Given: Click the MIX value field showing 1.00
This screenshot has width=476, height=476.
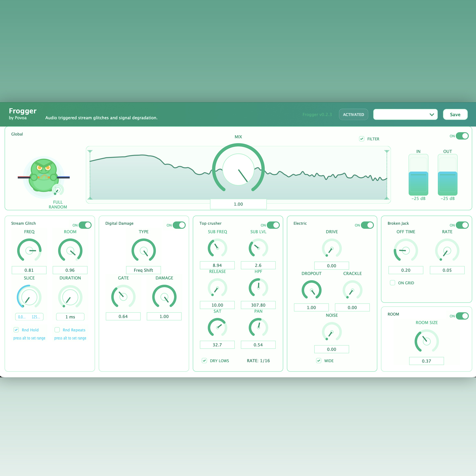Looking at the screenshot, I should click(238, 204).
